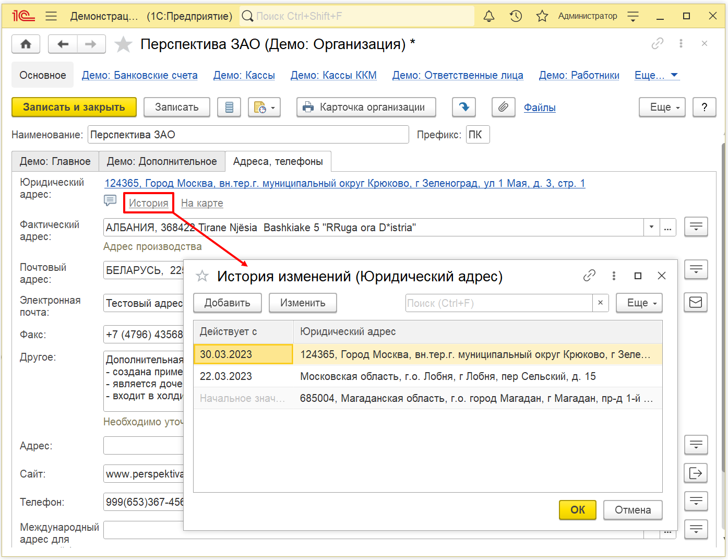Click Записать и закрыть button

74,107
